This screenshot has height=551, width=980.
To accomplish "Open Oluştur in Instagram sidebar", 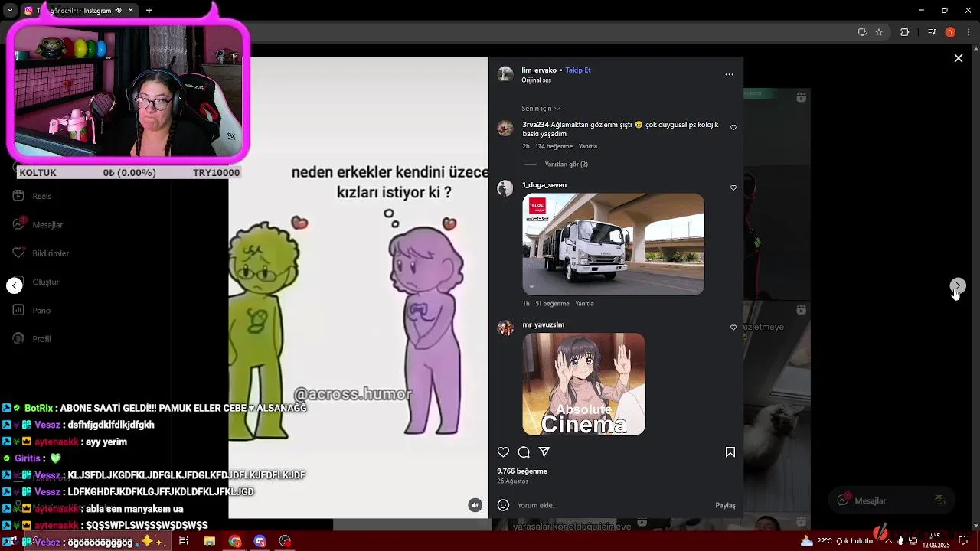I will (36, 282).
